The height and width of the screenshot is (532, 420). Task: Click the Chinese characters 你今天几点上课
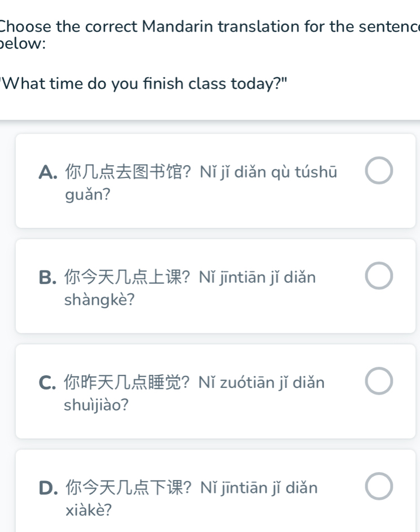123,277
